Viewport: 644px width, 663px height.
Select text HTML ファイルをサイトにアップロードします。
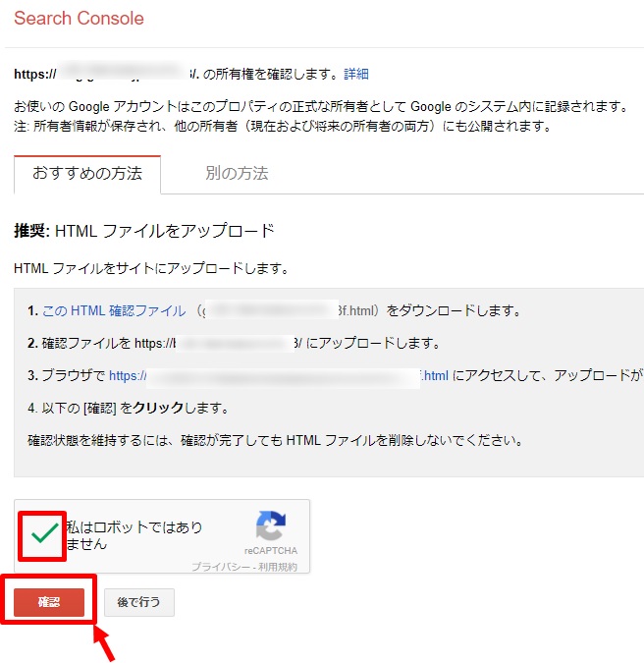tap(152, 268)
